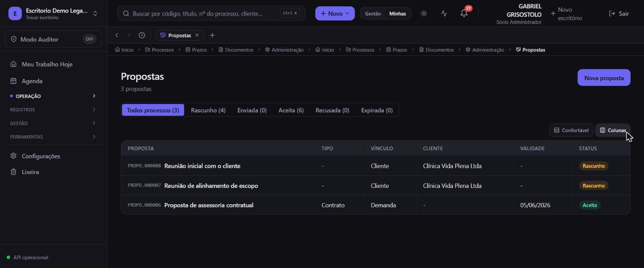The image size is (644, 268).
Task: Click first Início breadcrumb
Action: (124, 49)
